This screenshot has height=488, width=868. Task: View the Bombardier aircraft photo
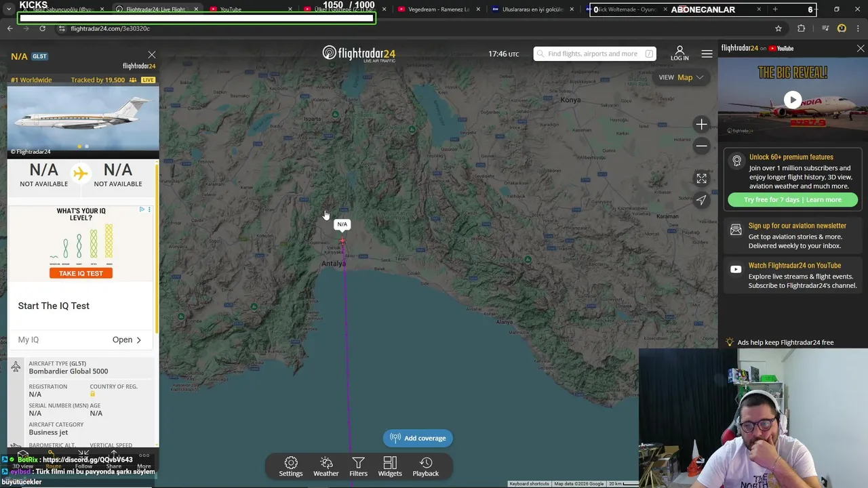point(83,118)
